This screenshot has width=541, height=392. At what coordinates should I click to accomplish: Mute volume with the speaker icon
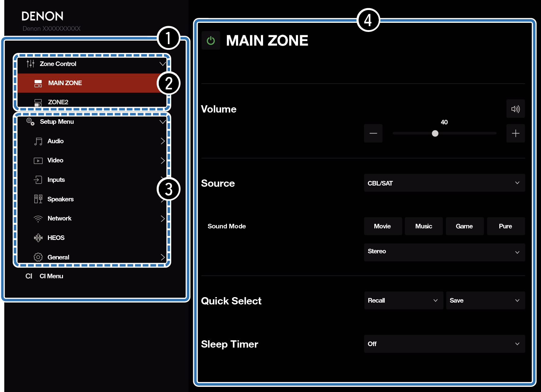coord(515,109)
